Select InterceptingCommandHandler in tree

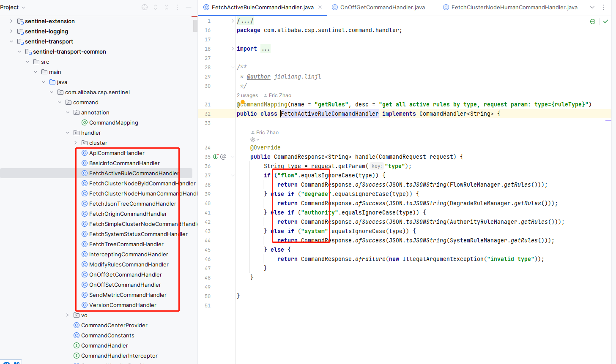129,254
